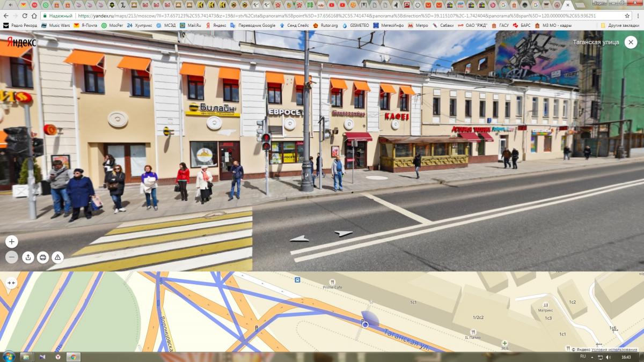
Task: Zoom in the panorama with plus button
Action: click(x=12, y=242)
